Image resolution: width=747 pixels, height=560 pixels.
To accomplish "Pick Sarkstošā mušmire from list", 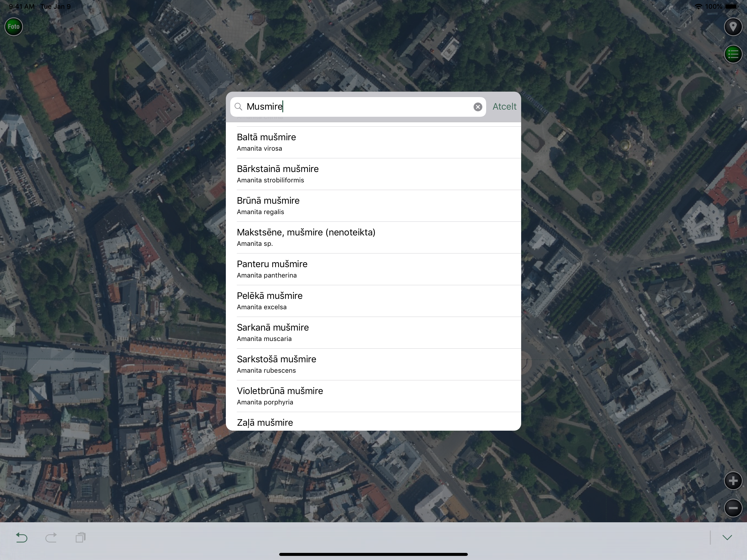I will (x=373, y=364).
